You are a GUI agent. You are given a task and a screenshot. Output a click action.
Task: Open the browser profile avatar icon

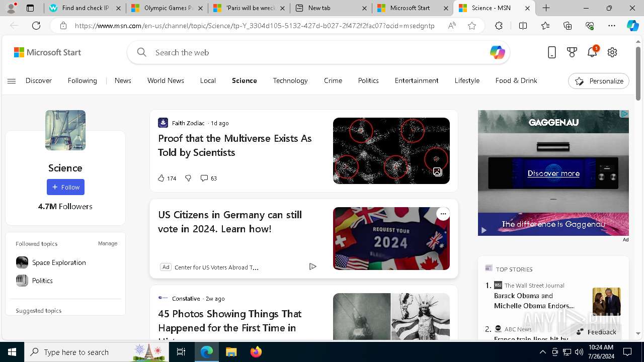[x=11, y=8]
